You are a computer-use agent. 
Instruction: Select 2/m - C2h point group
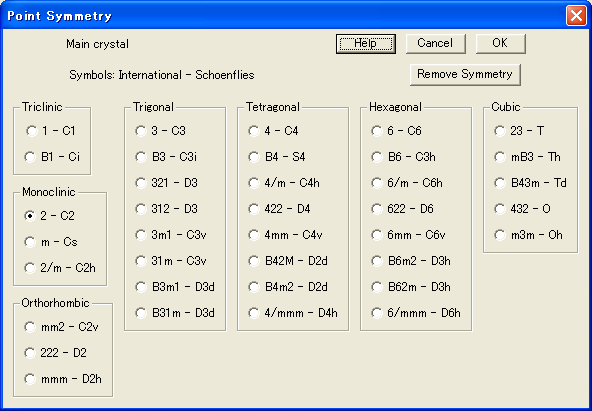(60, 268)
